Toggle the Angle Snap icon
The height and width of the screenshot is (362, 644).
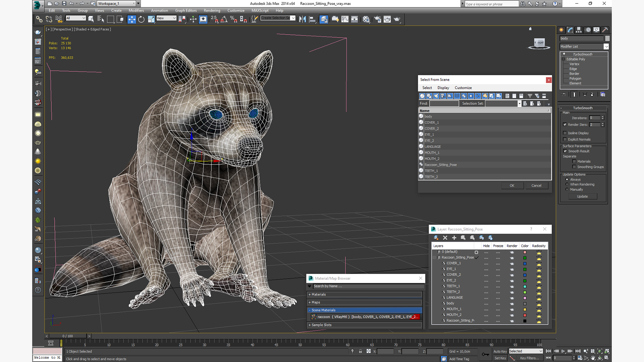click(x=224, y=19)
